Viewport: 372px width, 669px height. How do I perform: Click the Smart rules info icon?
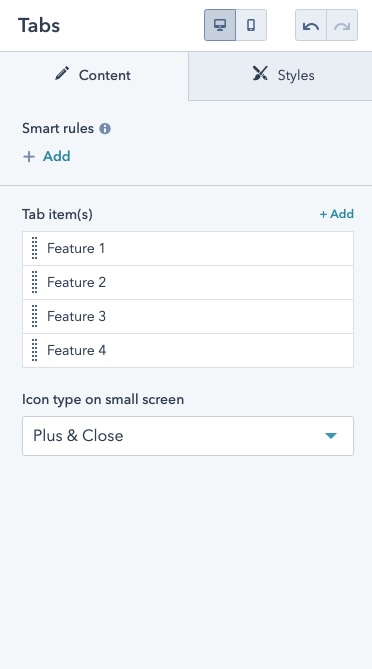click(x=105, y=128)
